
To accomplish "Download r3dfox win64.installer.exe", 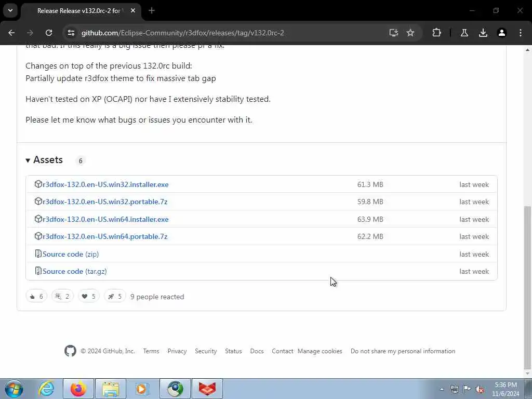I will pos(105,219).
